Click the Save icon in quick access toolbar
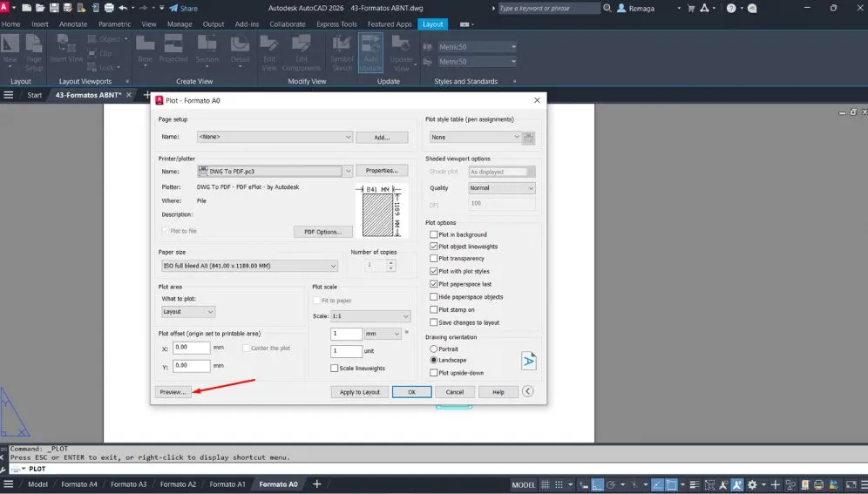 54,8
